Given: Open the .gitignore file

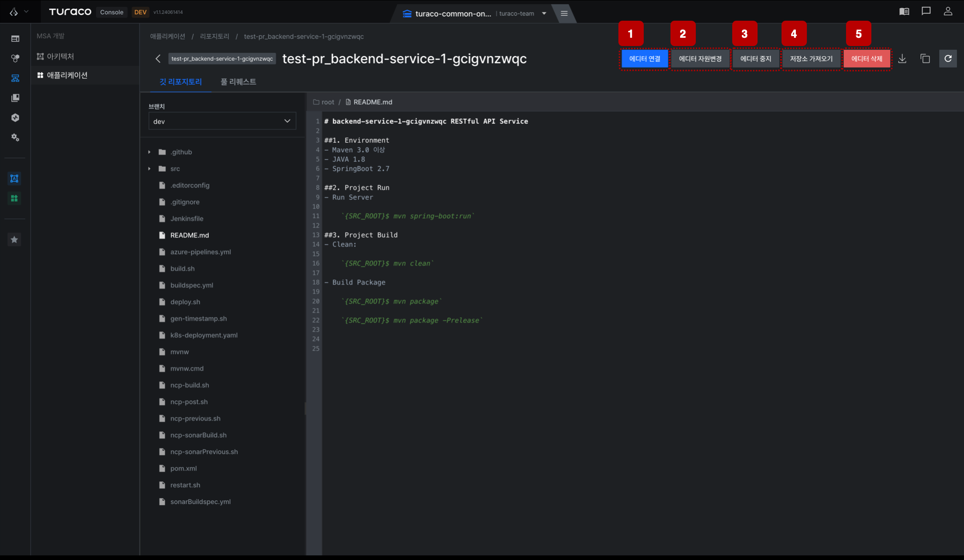Looking at the screenshot, I should pos(185,202).
